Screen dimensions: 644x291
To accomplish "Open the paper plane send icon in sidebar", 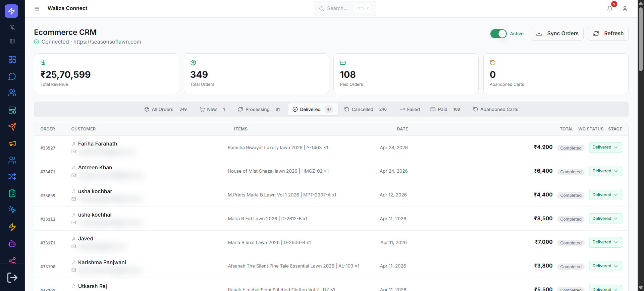I will pyautogui.click(x=12, y=127).
